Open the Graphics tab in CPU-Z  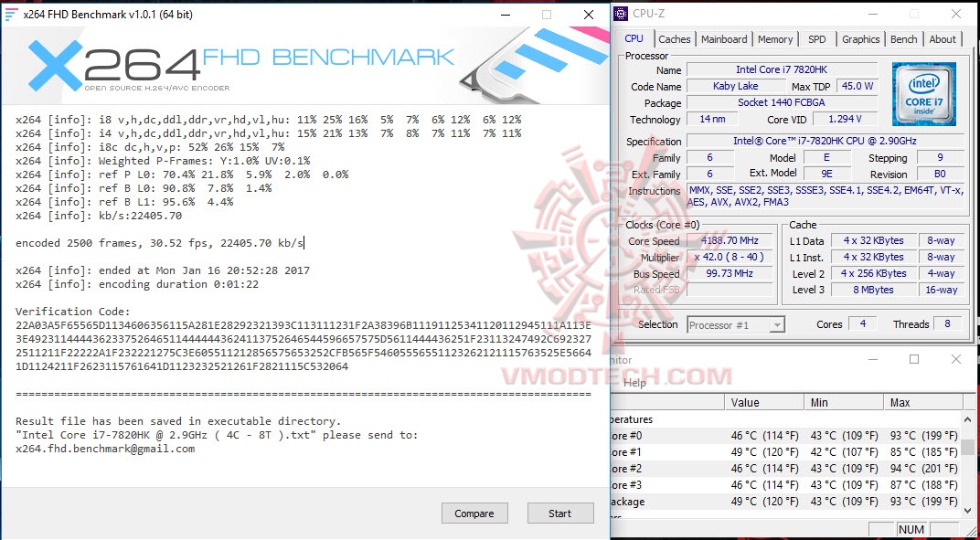click(860, 39)
